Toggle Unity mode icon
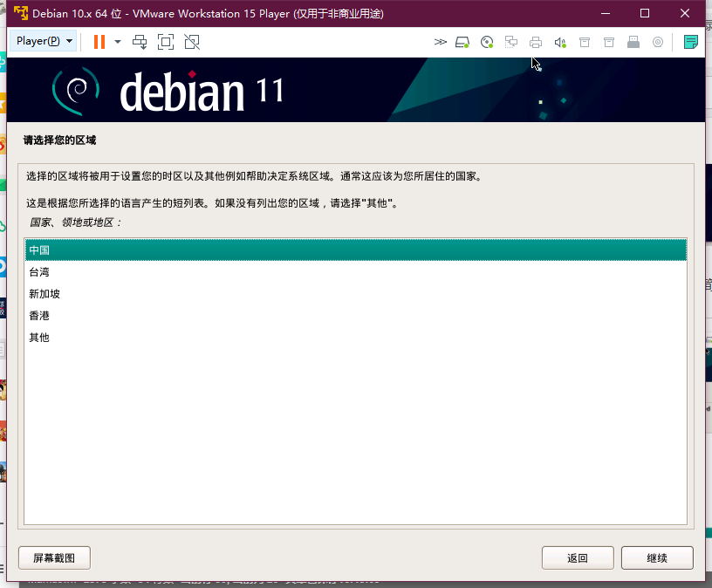The image size is (712, 588). pyautogui.click(x=192, y=42)
